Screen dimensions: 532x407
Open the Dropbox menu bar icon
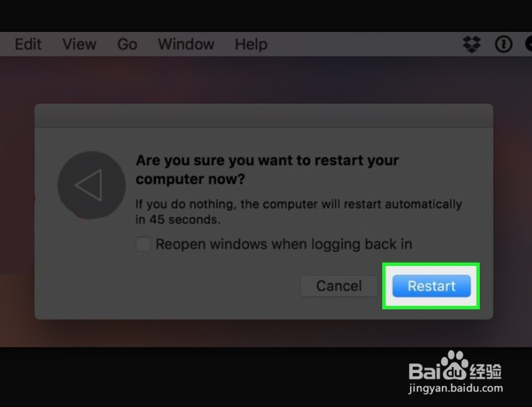pyautogui.click(x=472, y=44)
